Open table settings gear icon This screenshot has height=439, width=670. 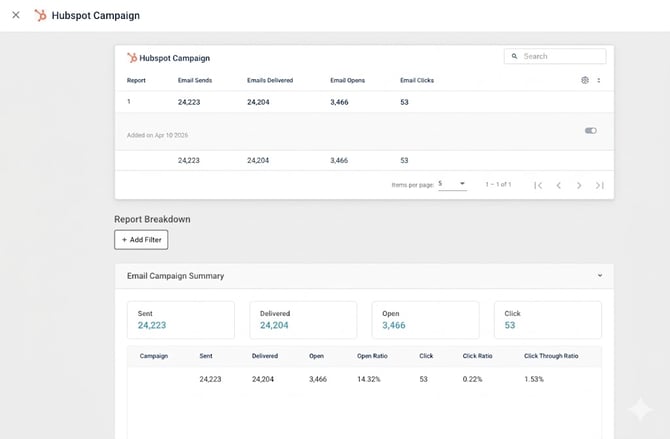[x=585, y=80]
